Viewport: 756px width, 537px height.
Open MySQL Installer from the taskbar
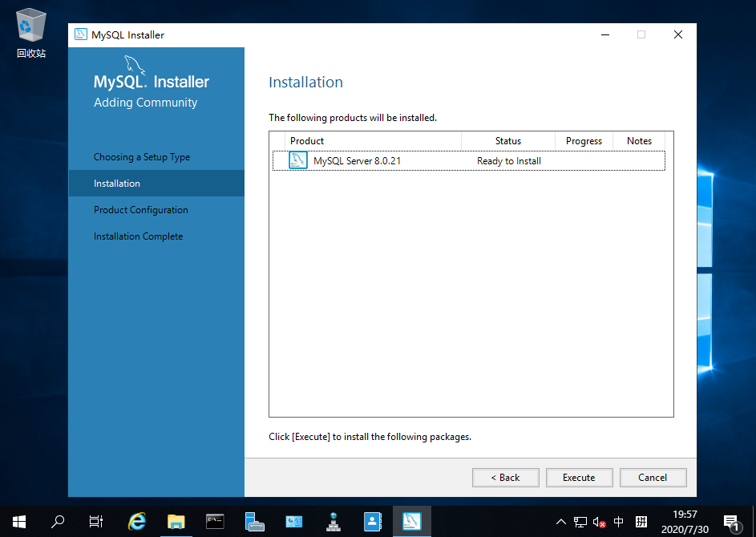point(411,521)
